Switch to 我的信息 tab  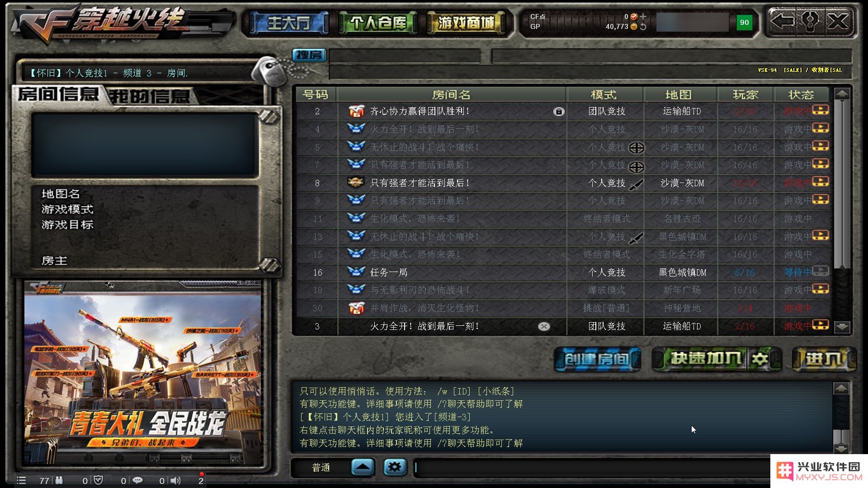tap(149, 96)
